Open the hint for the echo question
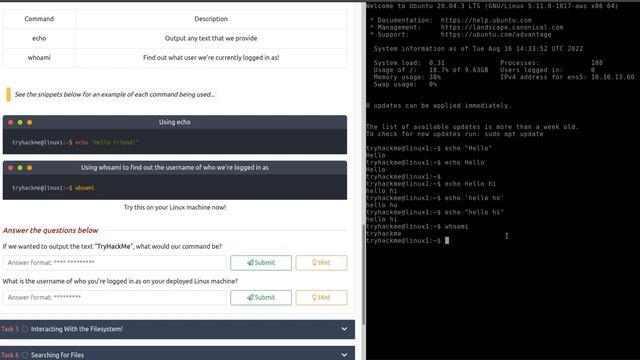This screenshot has height=360, width=640. tap(321, 262)
